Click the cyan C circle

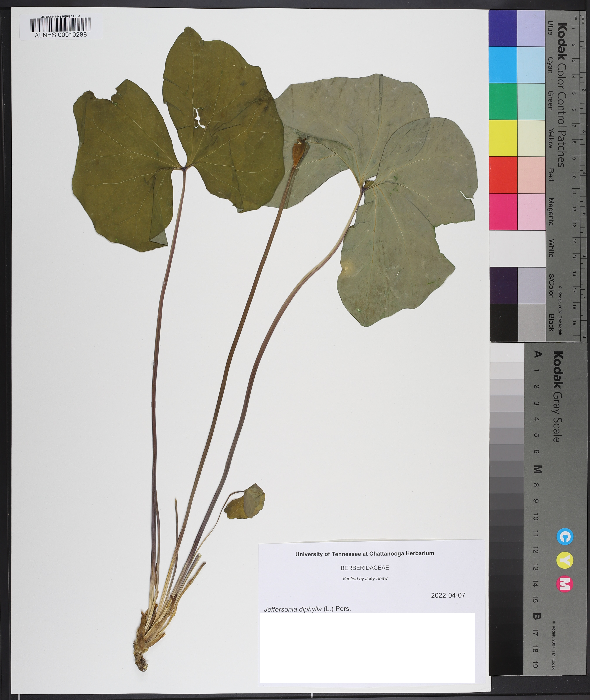[x=565, y=537]
